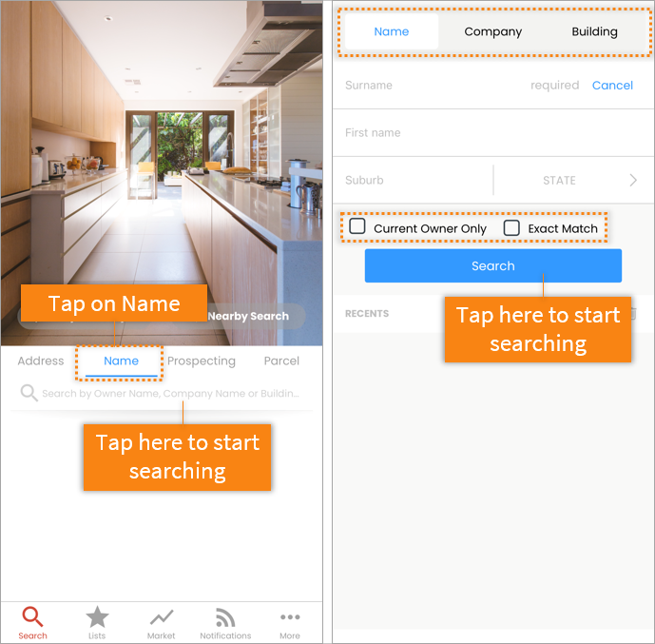The width and height of the screenshot is (655, 644).
Task: Expand the state list chevron arrow
Action: [x=633, y=180]
